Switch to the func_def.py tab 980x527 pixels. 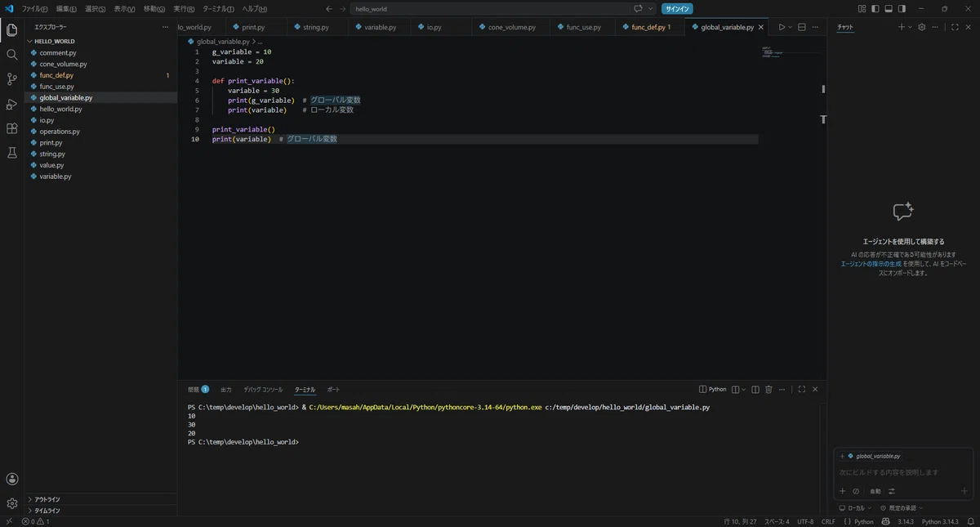click(650, 27)
